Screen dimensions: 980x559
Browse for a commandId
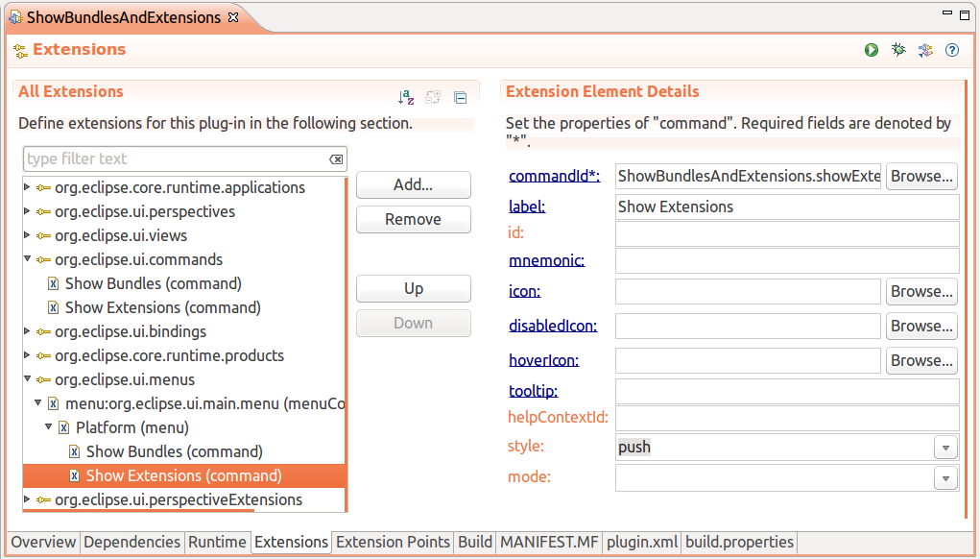921,177
